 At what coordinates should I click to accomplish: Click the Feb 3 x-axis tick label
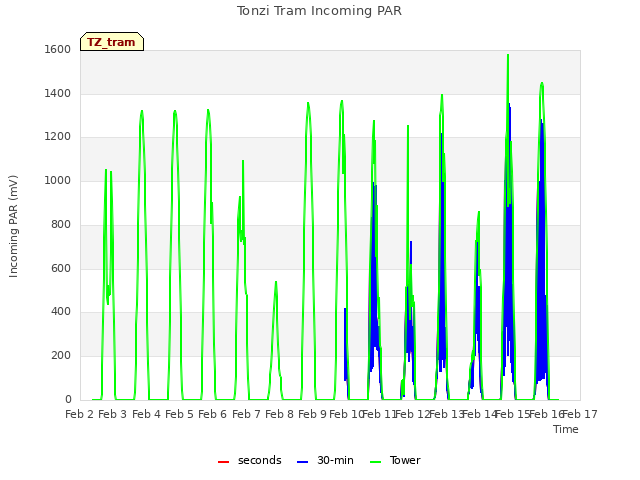click(x=113, y=414)
